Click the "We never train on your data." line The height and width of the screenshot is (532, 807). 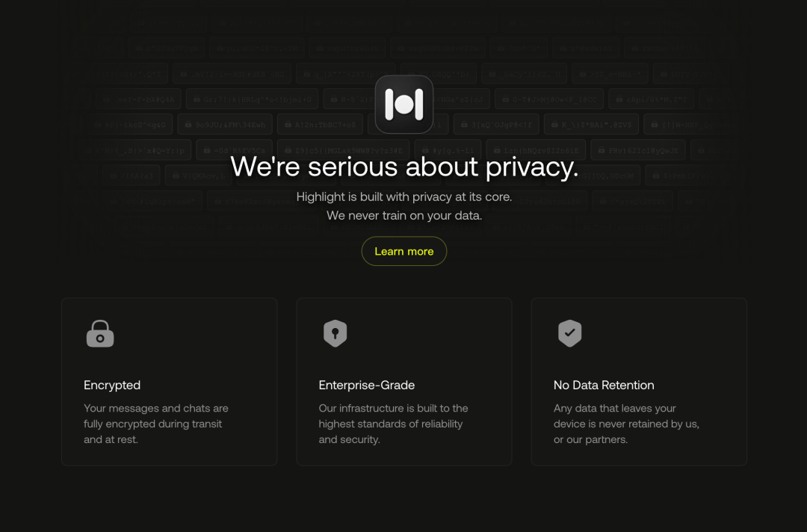(403, 216)
